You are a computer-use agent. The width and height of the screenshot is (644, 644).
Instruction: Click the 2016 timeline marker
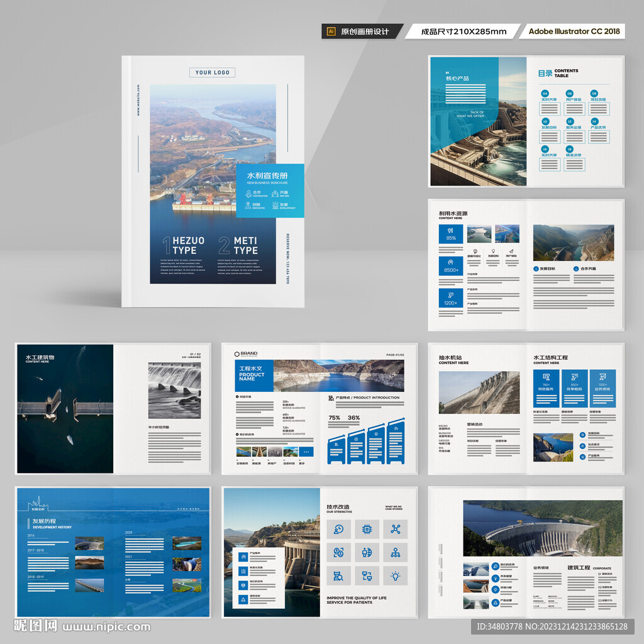click(x=31, y=536)
